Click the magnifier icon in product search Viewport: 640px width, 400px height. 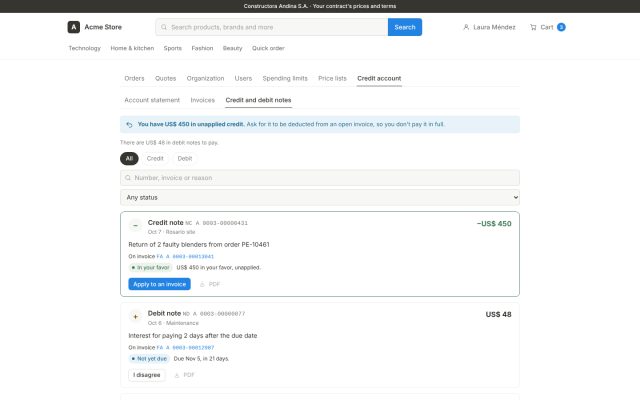[164, 27]
